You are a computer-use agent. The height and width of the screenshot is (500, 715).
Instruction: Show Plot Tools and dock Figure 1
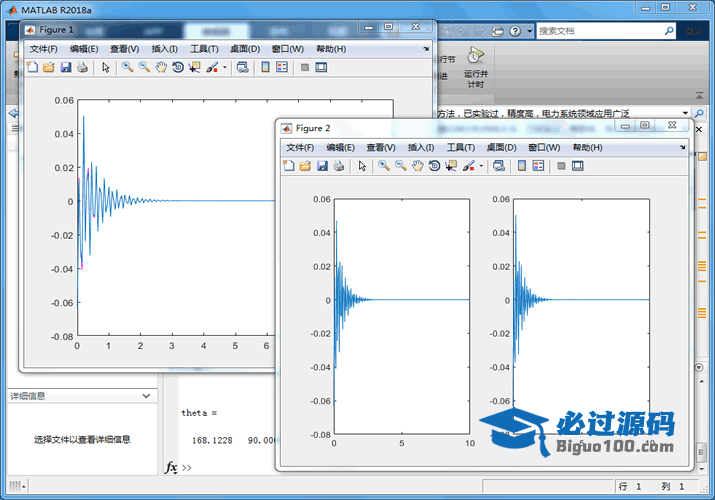[x=321, y=67]
